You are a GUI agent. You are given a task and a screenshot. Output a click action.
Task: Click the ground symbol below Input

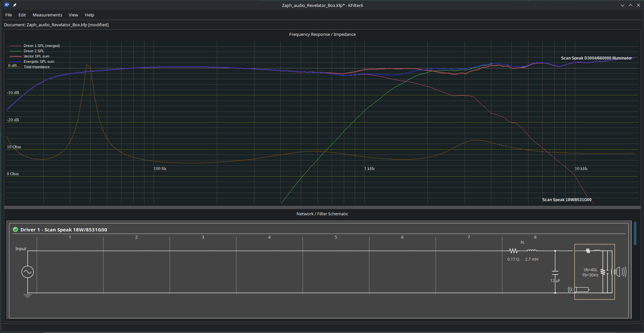28,296
